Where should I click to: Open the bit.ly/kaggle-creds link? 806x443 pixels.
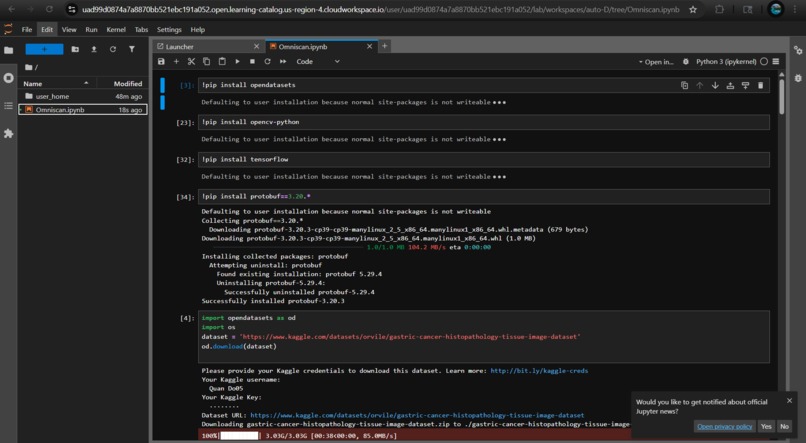tap(539, 371)
